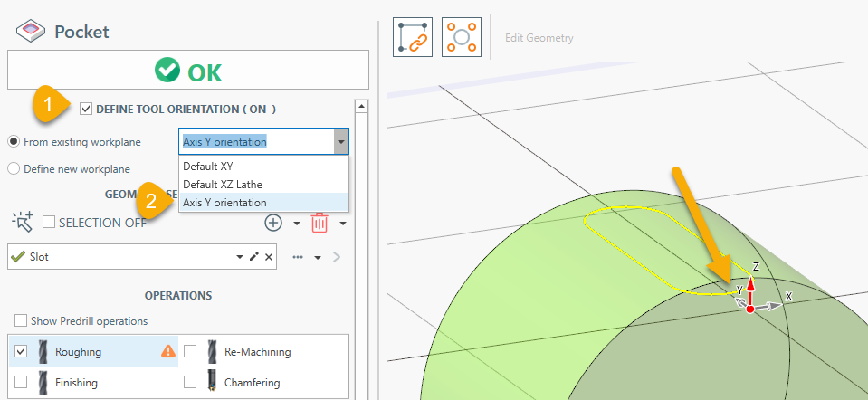Enable the Selection Off checkbox
The height and width of the screenshot is (400, 868).
point(49,223)
